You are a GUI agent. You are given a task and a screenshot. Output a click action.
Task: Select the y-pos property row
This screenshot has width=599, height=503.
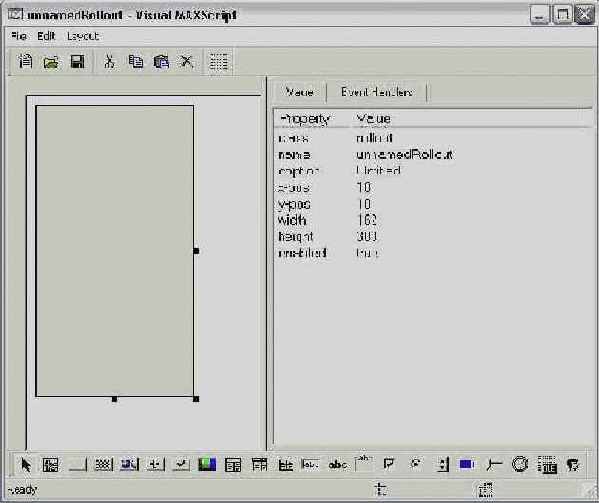point(433,204)
